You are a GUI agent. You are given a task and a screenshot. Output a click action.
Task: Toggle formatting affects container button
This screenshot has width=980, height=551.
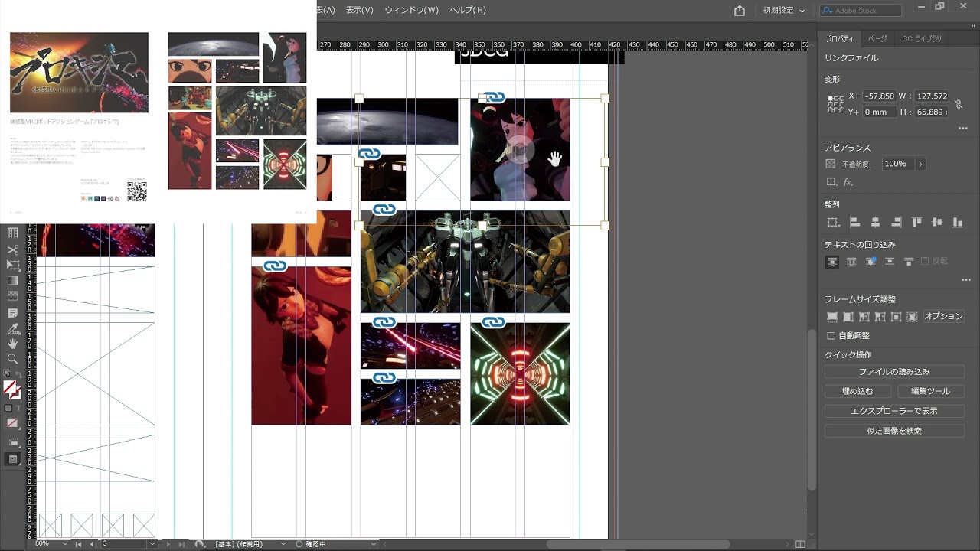click(8, 408)
